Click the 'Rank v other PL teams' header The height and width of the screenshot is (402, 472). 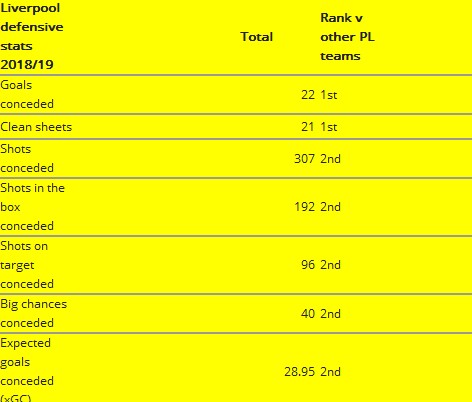pos(347,37)
